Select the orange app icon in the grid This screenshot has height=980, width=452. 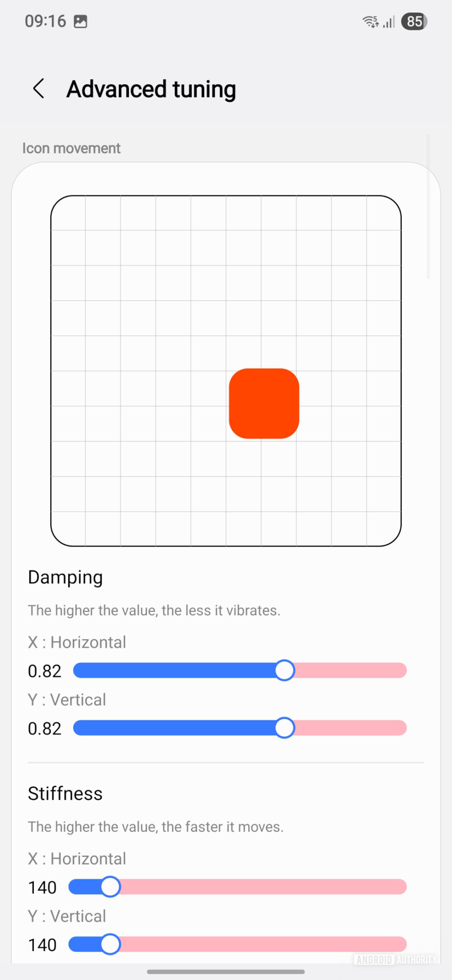coord(264,403)
